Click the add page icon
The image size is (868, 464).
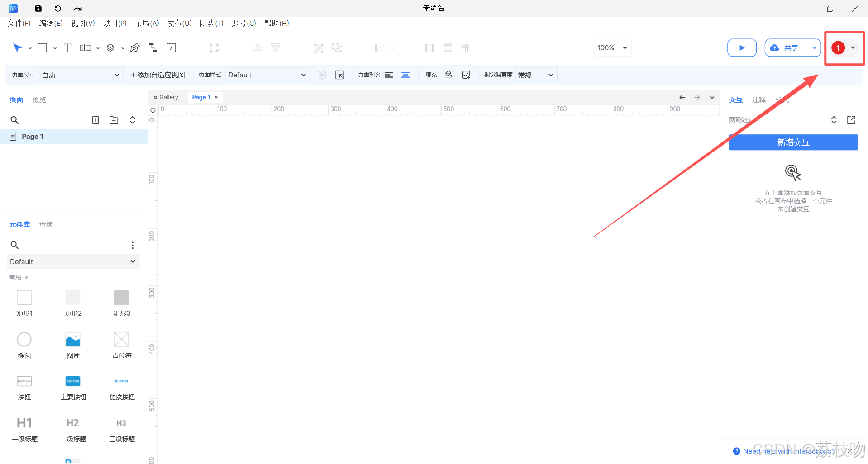pos(95,120)
